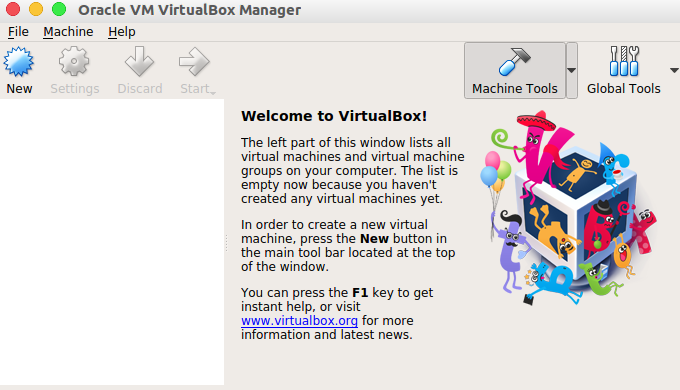This screenshot has height=390, width=680.
Task: Click the "Welcome to VirtualBox!" heading
Action: tap(334, 116)
